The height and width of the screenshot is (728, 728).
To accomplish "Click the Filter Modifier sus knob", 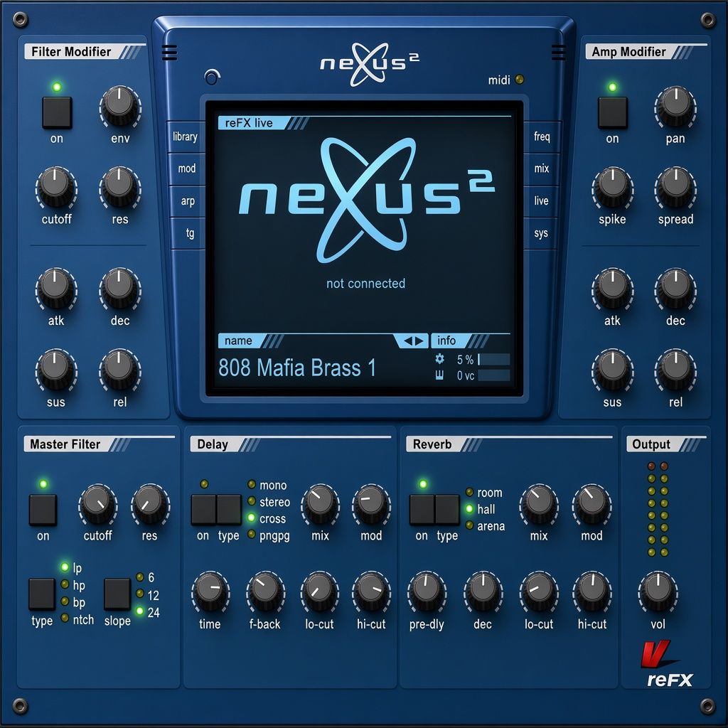I will pyautogui.click(x=56, y=370).
